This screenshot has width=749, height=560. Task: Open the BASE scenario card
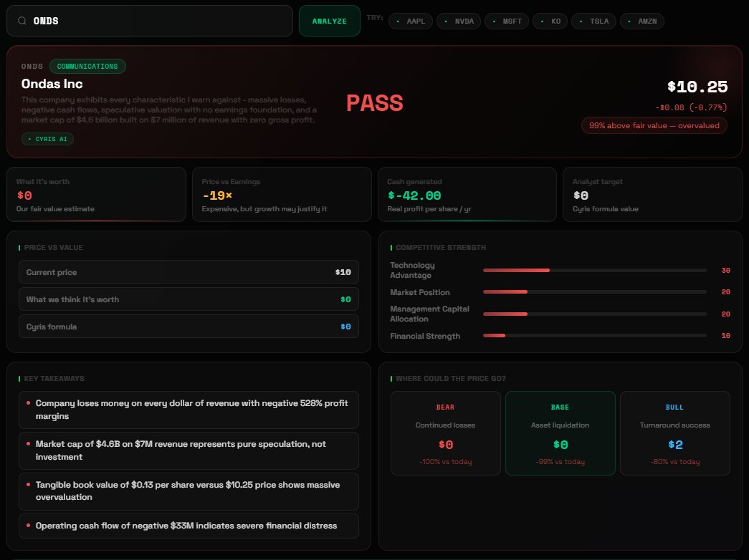[x=560, y=433]
